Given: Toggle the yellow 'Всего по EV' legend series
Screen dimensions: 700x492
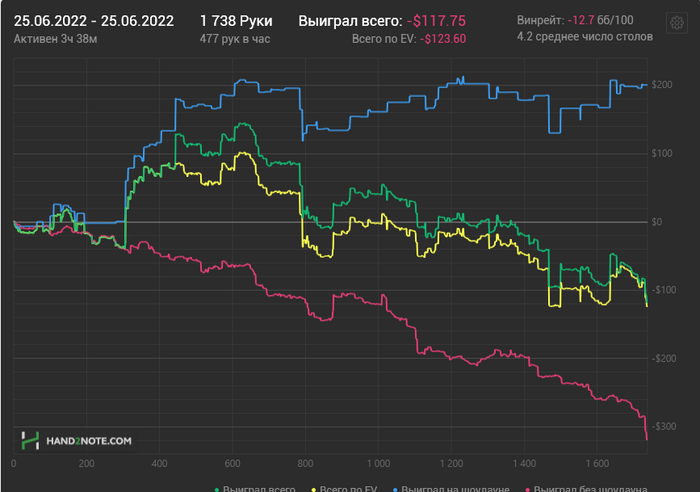Looking at the screenshot, I should tap(344, 488).
